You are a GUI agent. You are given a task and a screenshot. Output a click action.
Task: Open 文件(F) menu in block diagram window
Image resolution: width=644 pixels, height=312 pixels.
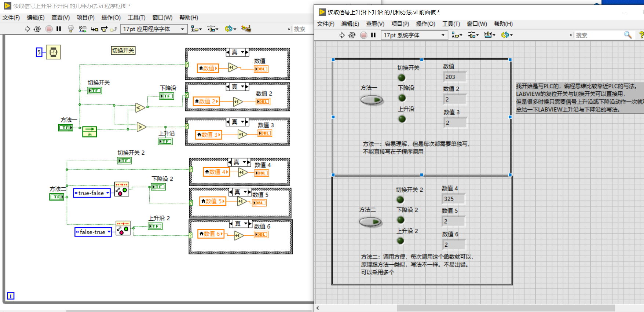(x=11, y=18)
